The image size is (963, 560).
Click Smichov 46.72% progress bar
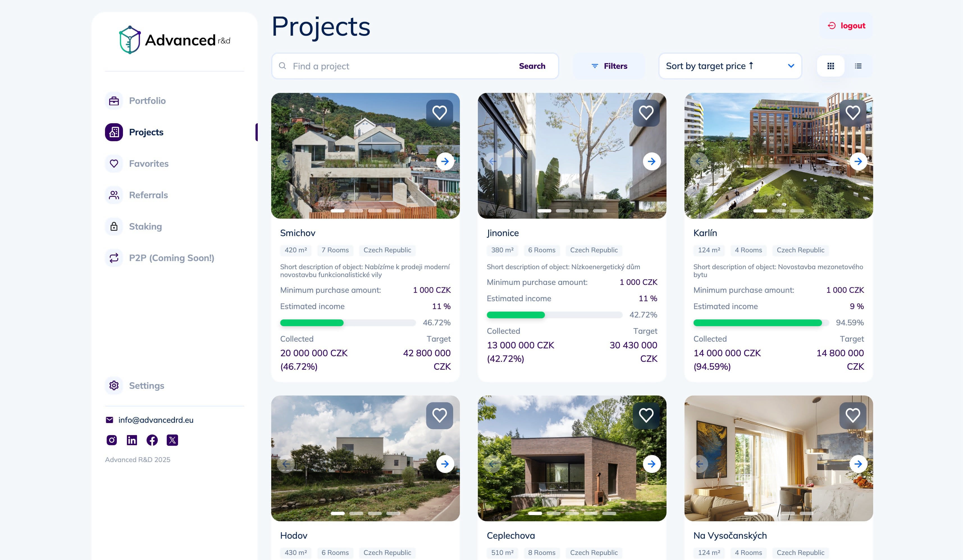[x=348, y=323]
